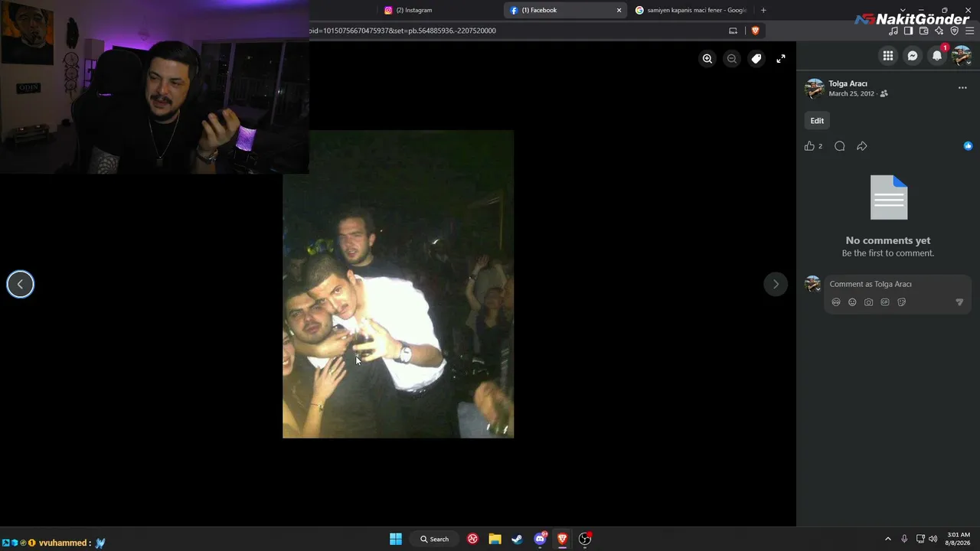Open the Facebook menu grid
The image size is (980, 551).
(888, 56)
